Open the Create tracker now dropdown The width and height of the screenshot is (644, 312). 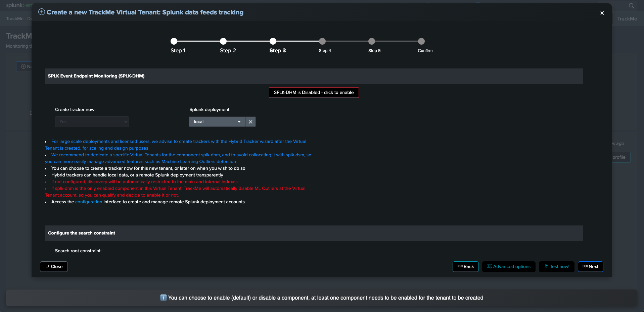92,122
